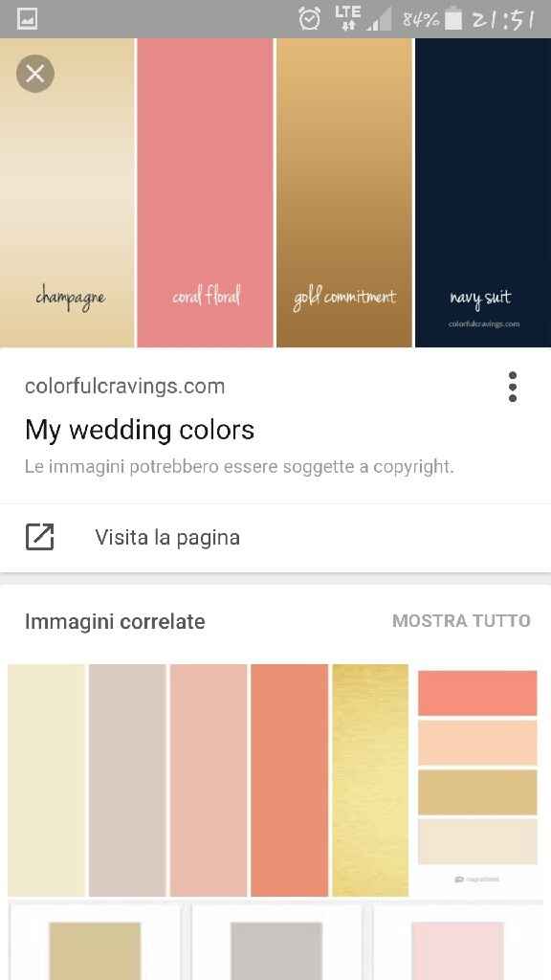Image resolution: width=551 pixels, height=980 pixels.
Task: Open the overflow menu to expand more options
Action: coord(513,386)
